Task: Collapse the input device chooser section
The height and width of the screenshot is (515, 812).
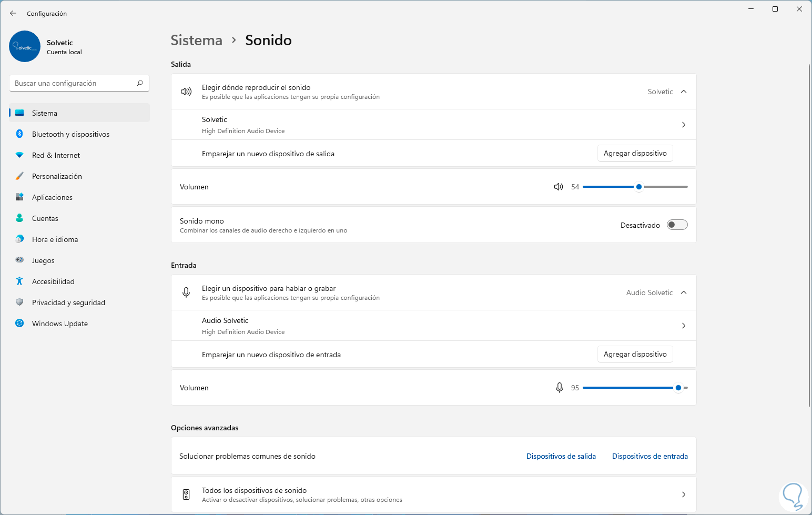Action: pyautogui.click(x=684, y=292)
